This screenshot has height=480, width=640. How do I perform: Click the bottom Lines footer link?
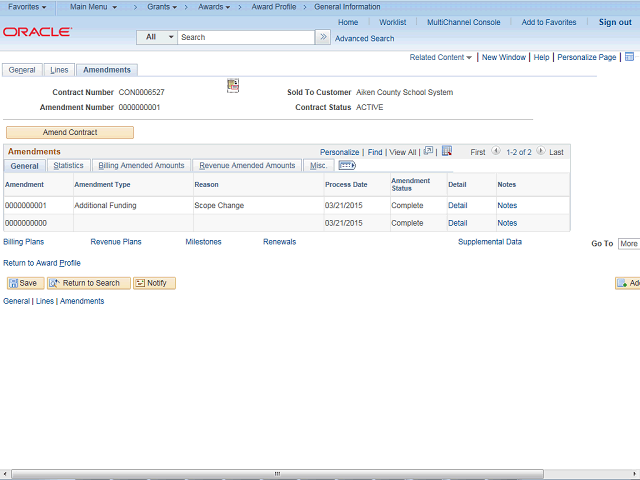pyautogui.click(x=45, y=301)
